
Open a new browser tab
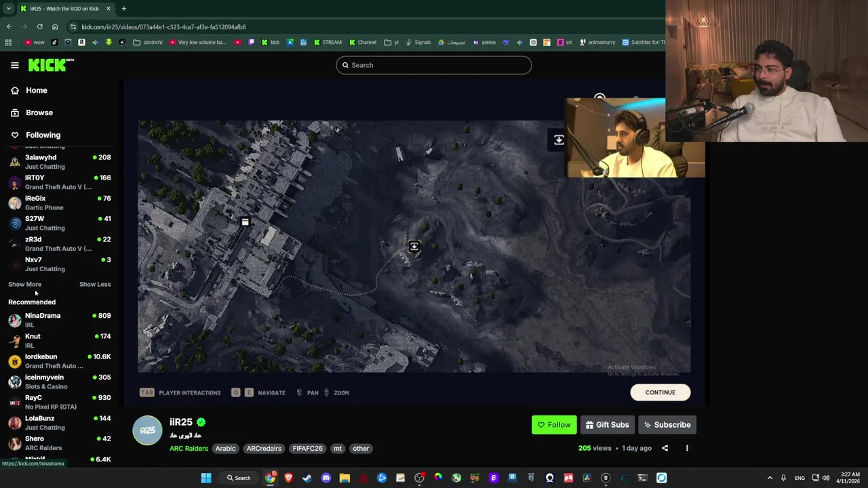(x=123, y=9)
